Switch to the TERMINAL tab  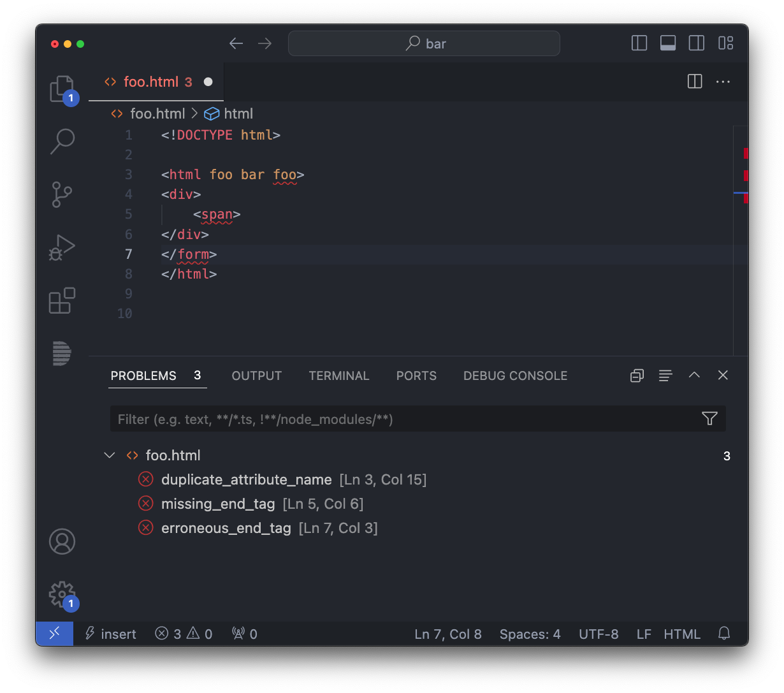coord(339,376)
